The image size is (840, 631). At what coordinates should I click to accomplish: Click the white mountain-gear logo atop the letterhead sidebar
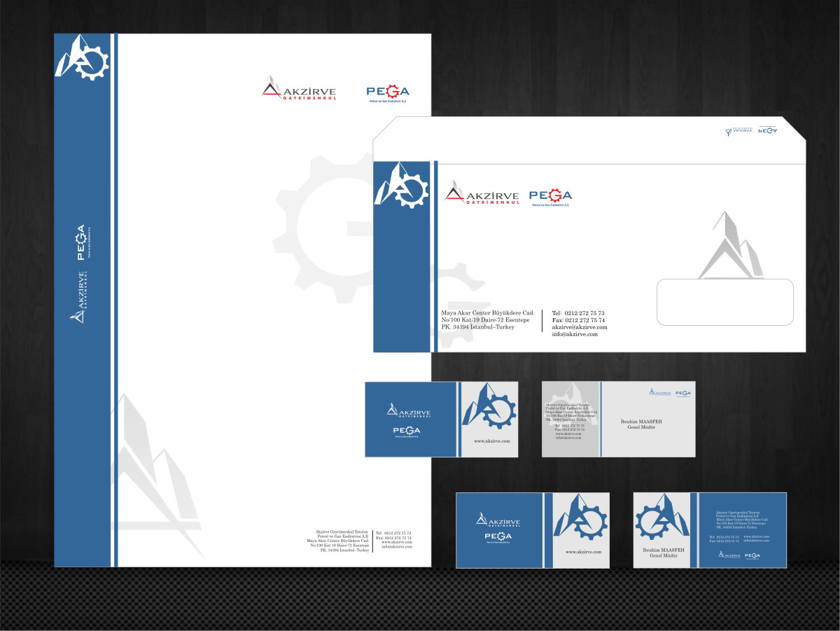tap(83, 57)
